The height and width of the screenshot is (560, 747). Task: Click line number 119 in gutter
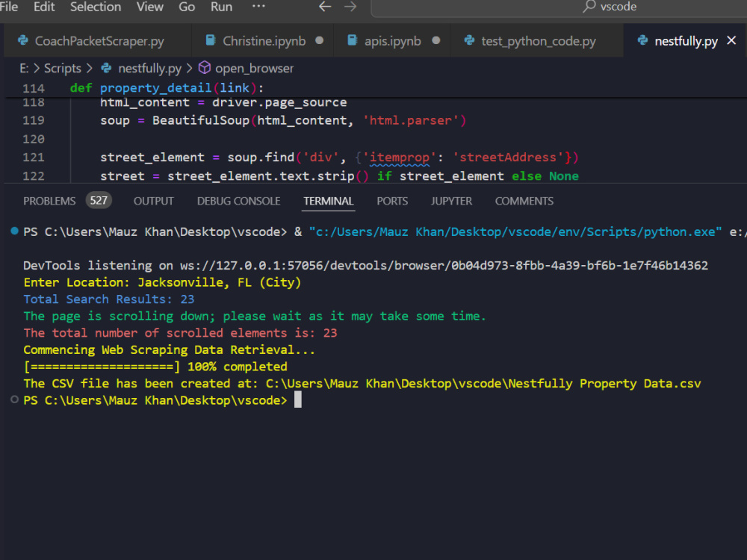pyautogui.click(x=34, y=120)
